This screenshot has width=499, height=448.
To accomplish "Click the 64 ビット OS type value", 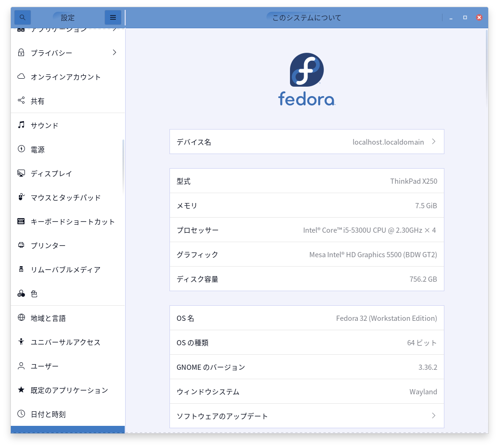I will click(422, 343).
